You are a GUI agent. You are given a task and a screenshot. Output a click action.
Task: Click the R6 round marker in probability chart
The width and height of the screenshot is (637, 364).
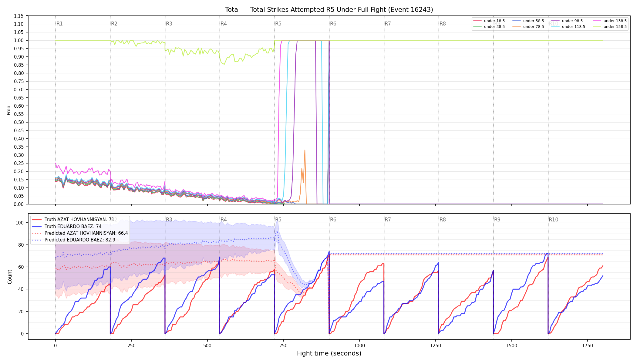point(333,24)
